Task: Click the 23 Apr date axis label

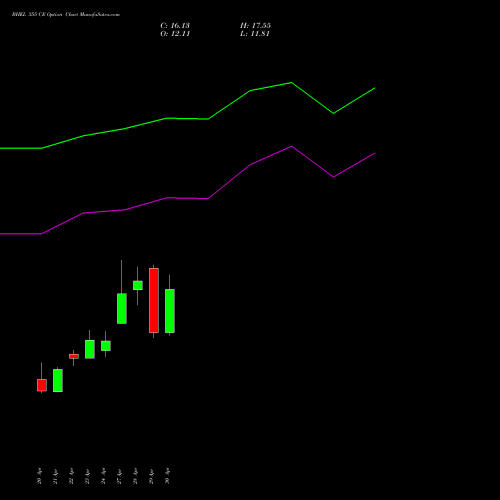Action: click(x=87, y=476)
